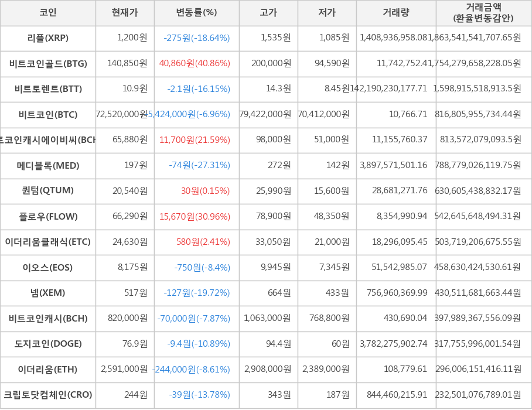Select the 리플(XRP) coin name
Screen dimensions: 532x410
[48, 38]
